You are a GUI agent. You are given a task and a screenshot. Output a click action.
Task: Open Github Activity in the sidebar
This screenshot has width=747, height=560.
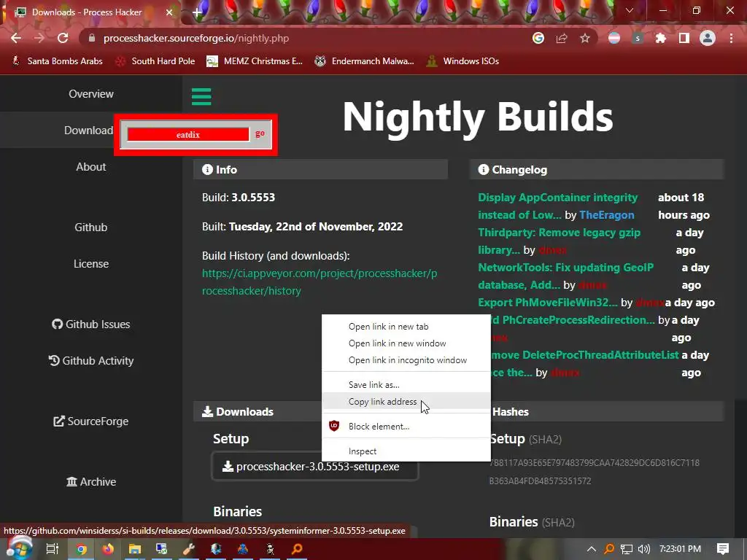[91, 361]
